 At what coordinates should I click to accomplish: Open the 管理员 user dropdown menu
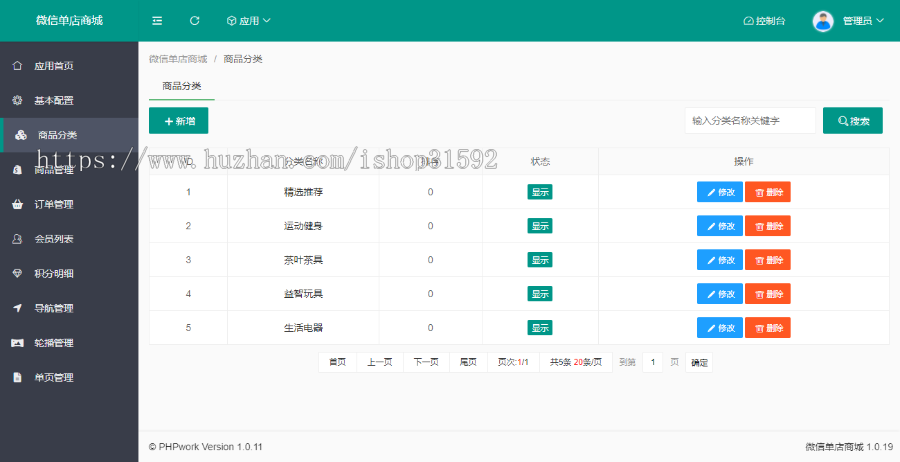(862, 21)
